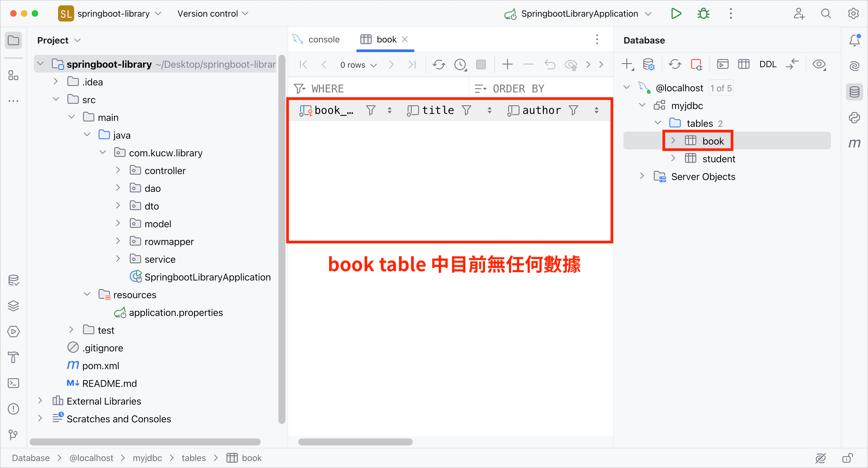This screenshot has width=868, height=468.
Task: Click the submit changes upload icon
Action: point(571,64)
